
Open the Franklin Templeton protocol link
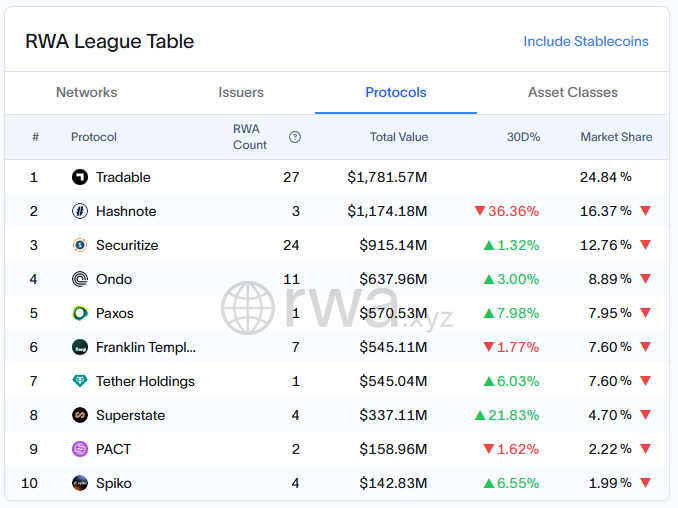(x=146, y=347)
